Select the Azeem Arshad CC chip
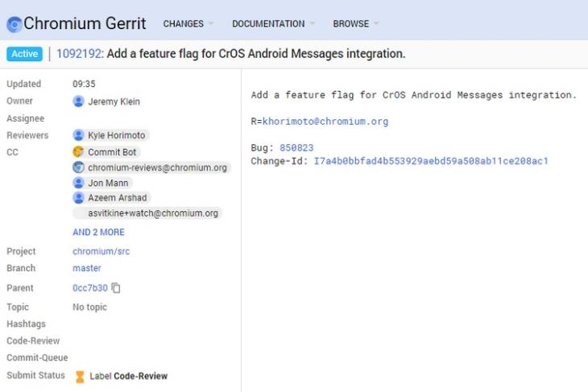 [x=112, y=197]
